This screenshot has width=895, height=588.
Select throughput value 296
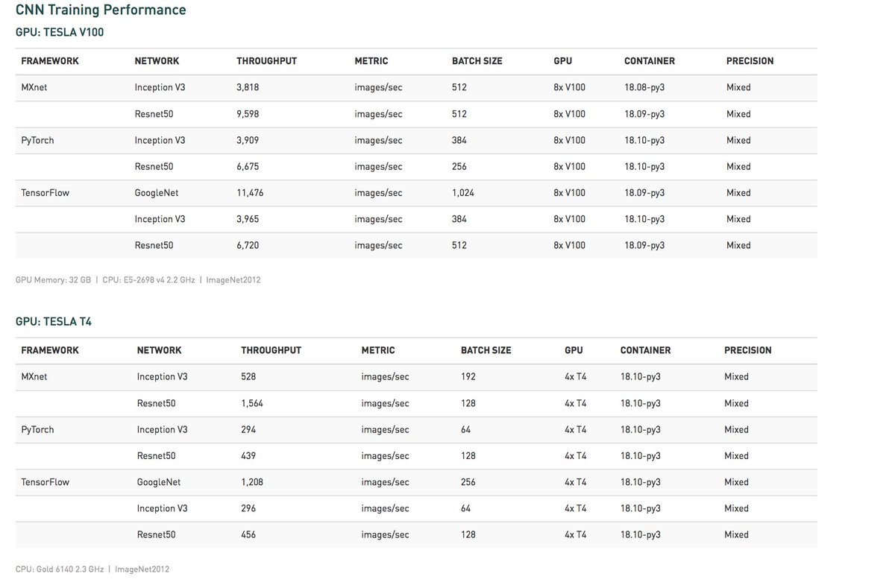(x=248, y=508)
